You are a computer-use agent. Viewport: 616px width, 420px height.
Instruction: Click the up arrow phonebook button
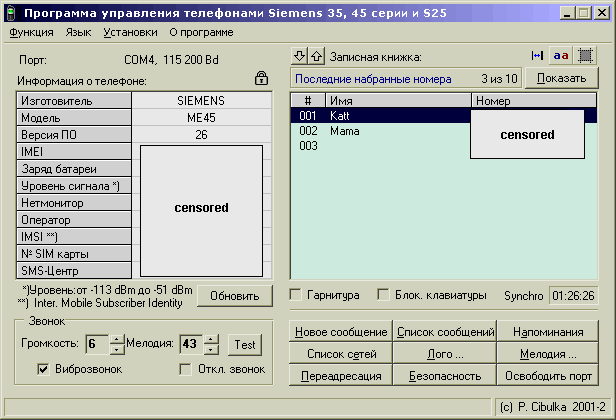[x=317, y=56]
